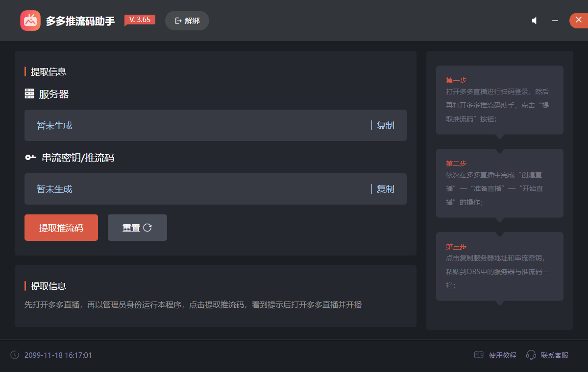This screenshot has height=372, width=588.
Task: Click the 第二步 step heading
Action: (456, 163)
